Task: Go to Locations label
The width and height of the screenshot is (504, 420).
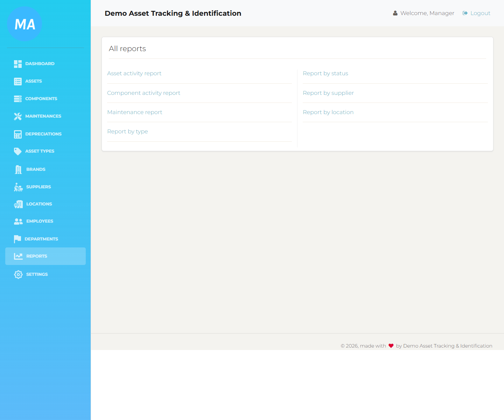Action: point(39,204)
